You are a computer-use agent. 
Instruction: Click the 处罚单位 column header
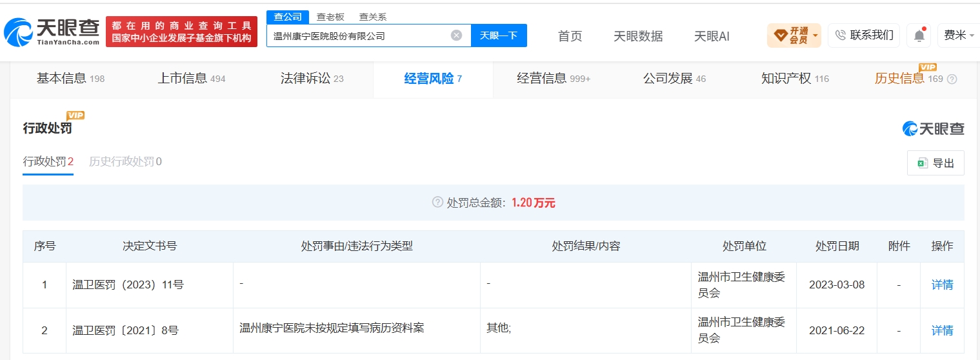tap(744, 246)
